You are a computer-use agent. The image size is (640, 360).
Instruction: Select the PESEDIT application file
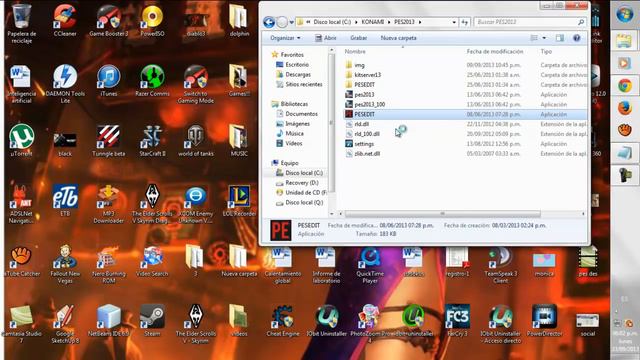[x=465, y=114]
